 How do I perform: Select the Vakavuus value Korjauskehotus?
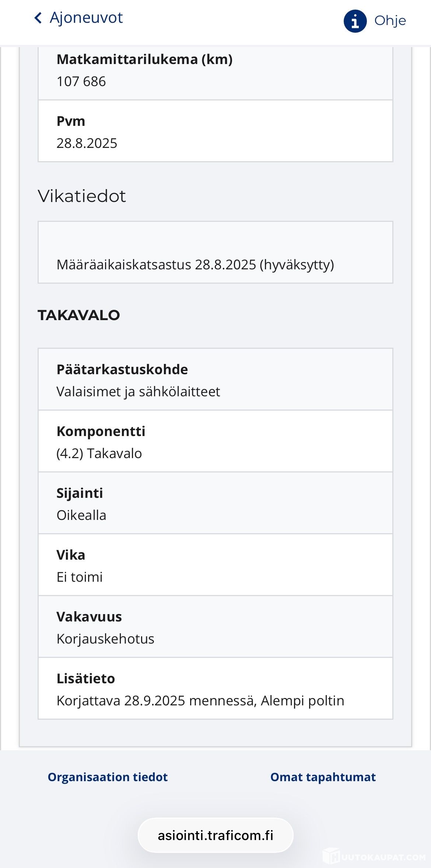[105, 639]
